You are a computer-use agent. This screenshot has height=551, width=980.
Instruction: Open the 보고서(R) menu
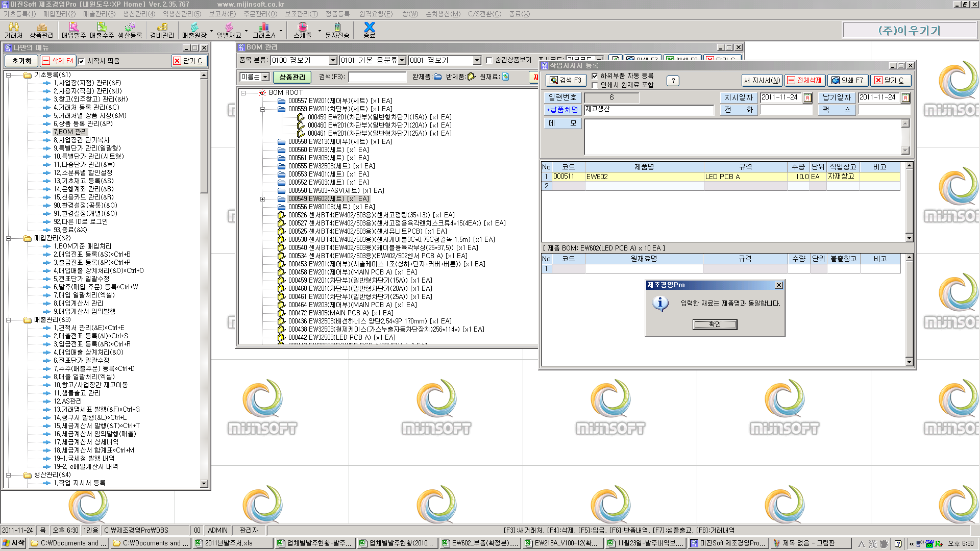click(222, 14)
